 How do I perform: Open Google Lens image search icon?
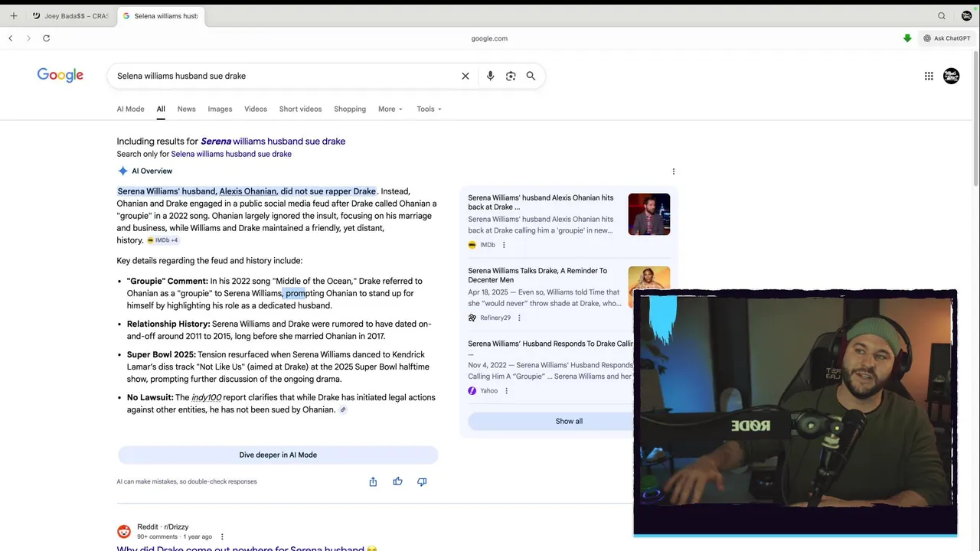[x=511, y=76]
